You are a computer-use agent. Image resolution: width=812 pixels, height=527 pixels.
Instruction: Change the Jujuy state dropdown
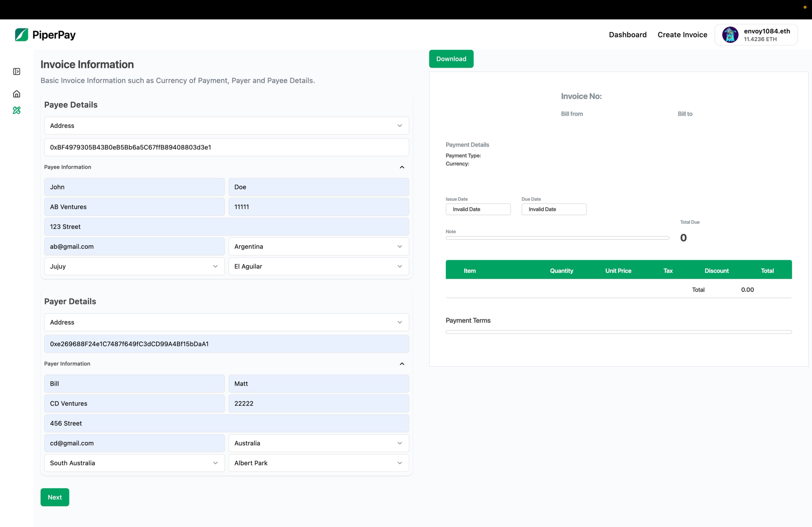[x=134, y=266]
